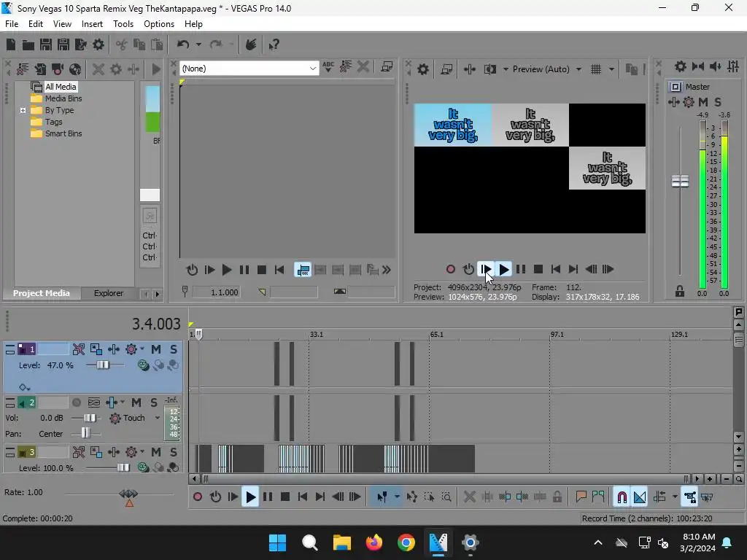This screenshot has width=747, height=560.
Task: Solo video track 3
Action: [x=174, y=452]
